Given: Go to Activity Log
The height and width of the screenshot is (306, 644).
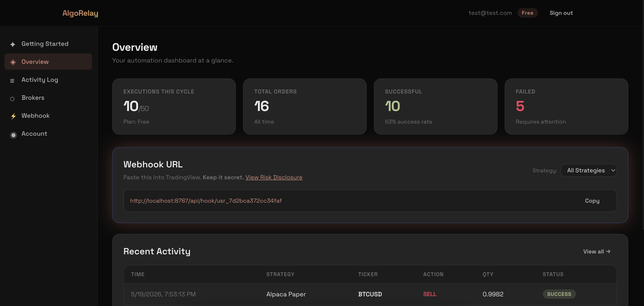Looking at the screenshot, I should pyautogui.click(x=48, y=80).
